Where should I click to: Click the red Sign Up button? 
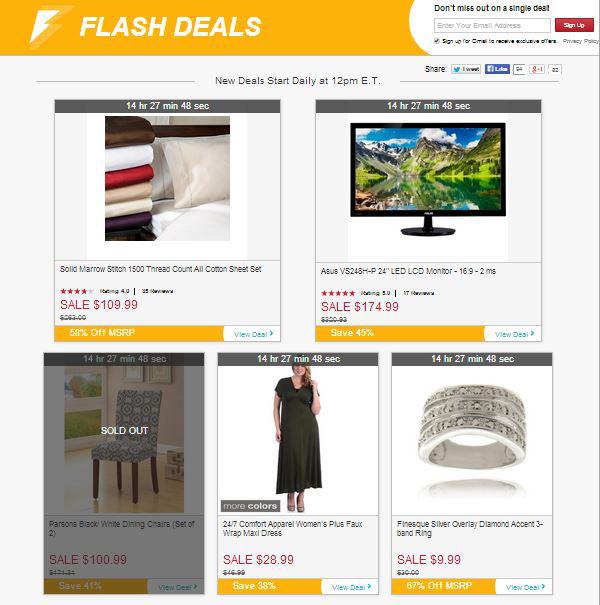[574, 25]
